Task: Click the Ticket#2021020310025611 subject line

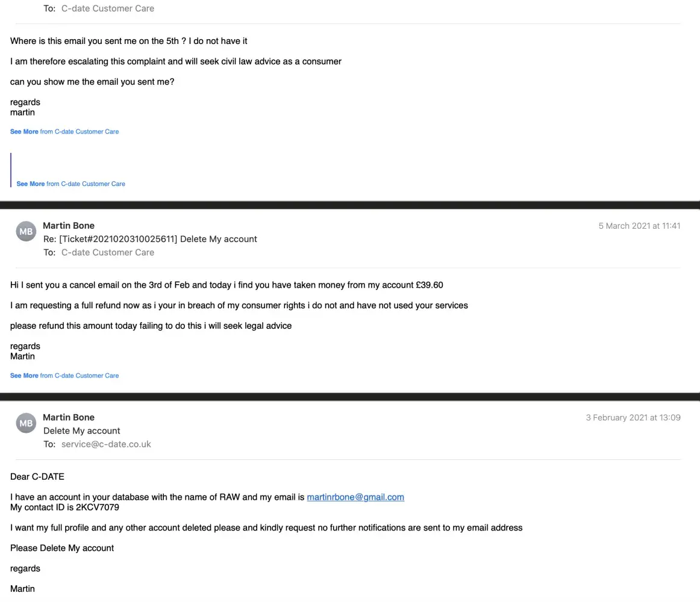Action: coord(150,239)
